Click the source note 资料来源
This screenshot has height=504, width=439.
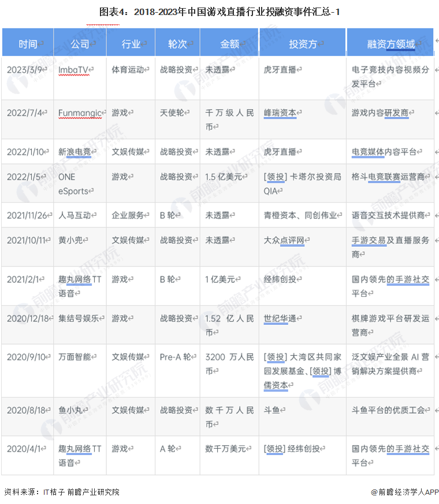[62, 492]
